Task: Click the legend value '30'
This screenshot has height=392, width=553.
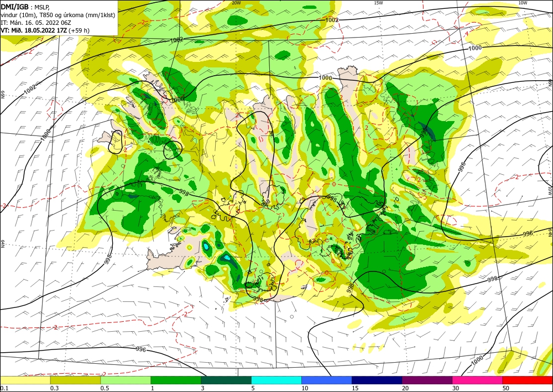Action: pyautogui.click(x=456, y=388)
